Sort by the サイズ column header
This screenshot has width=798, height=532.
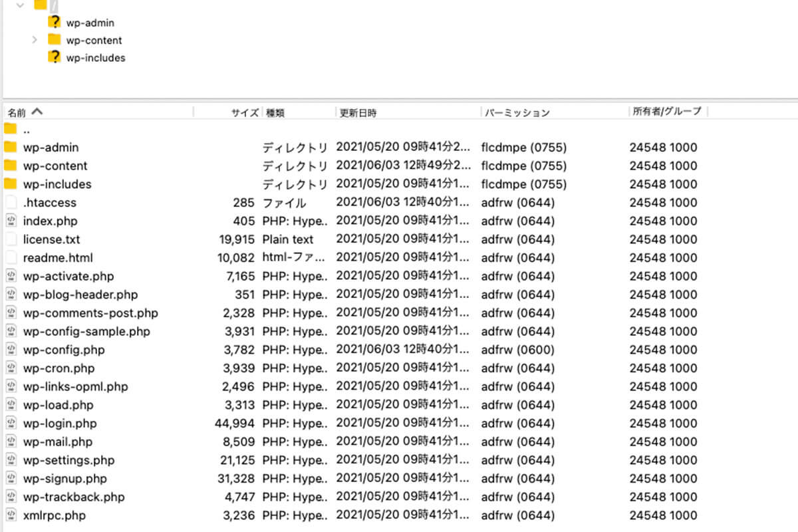tap(244, 112)
